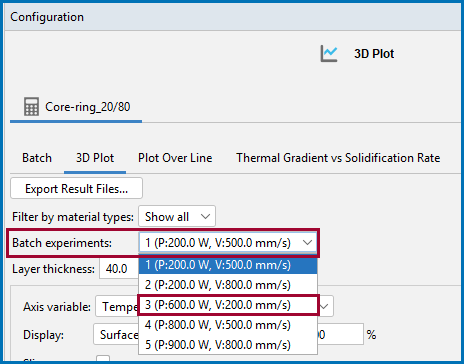Open the Plot Over Line tab
The image size is (464, 364).
pyautogui.click(x=175, y=158)
